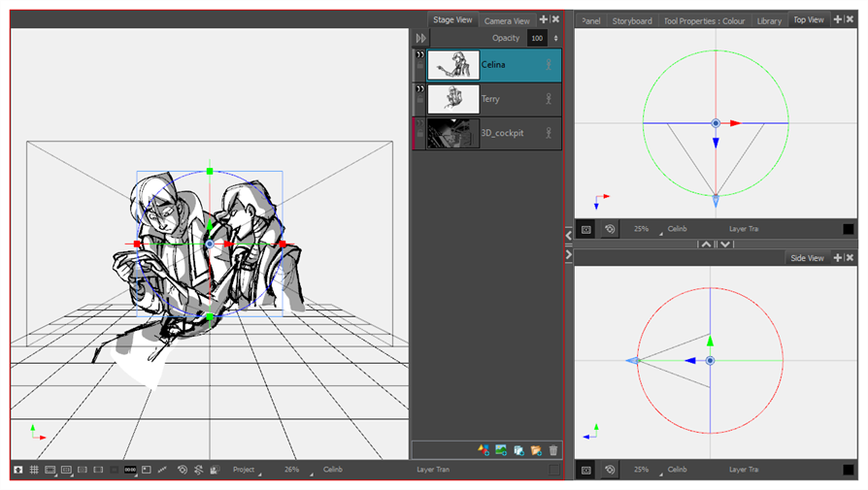Click the Add Group Layer folder icon

[x=535, y=449]
